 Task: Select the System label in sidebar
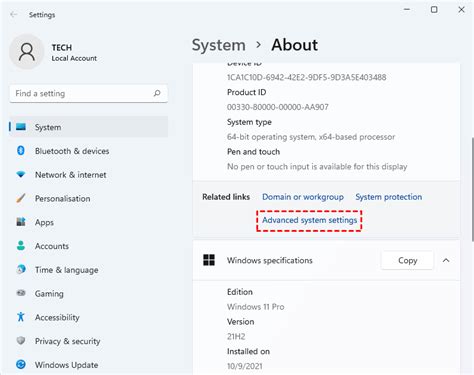pos(48,127)
